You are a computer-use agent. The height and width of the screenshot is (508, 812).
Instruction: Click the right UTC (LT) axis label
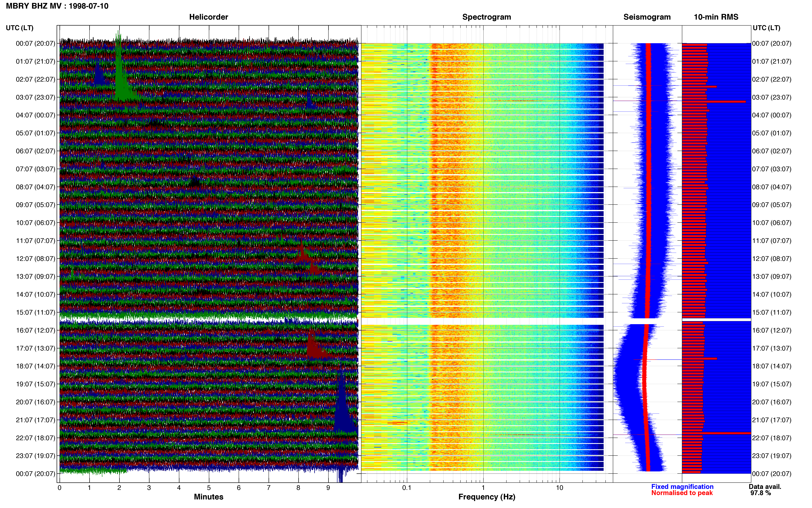766,28
